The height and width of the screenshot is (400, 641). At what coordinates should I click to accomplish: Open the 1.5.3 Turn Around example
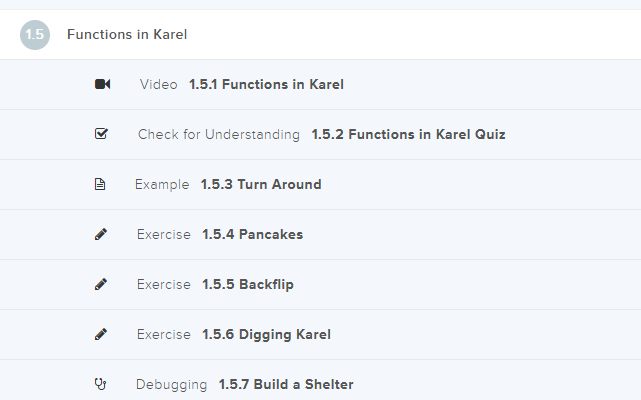tap(260, 185)
